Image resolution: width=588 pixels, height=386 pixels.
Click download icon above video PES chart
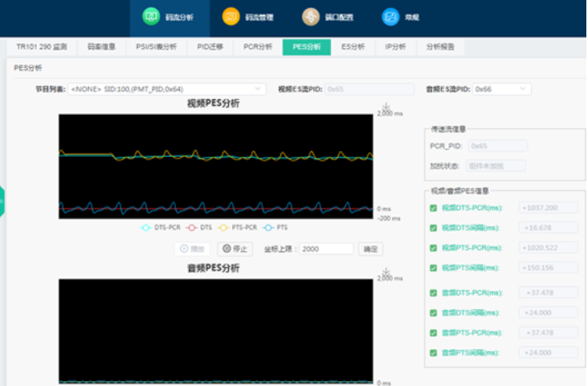coord(386,107)
